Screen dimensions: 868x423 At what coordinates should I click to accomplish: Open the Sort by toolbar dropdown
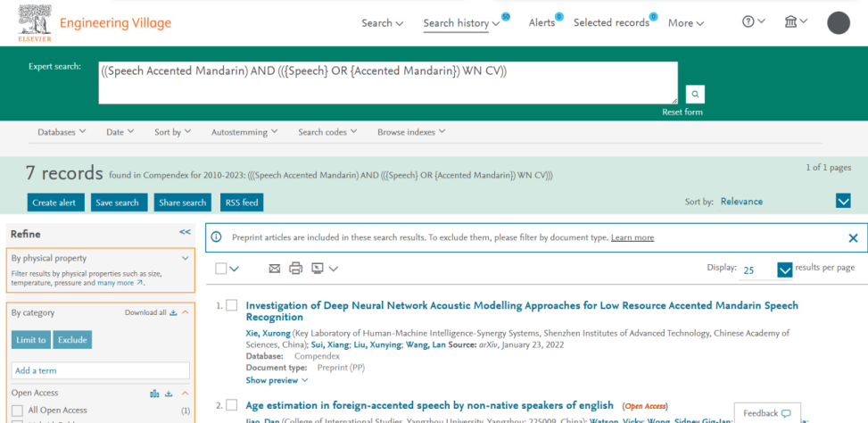pos(173,132)
